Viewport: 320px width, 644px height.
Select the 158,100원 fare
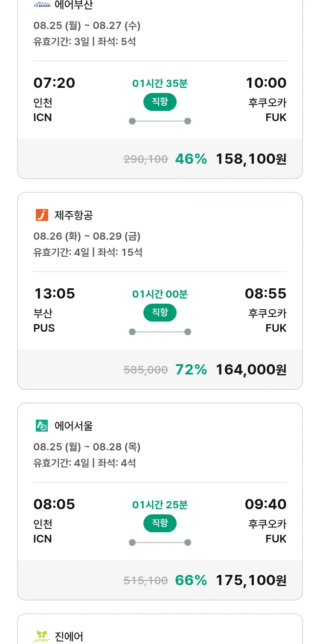click(x=251, y=159)
